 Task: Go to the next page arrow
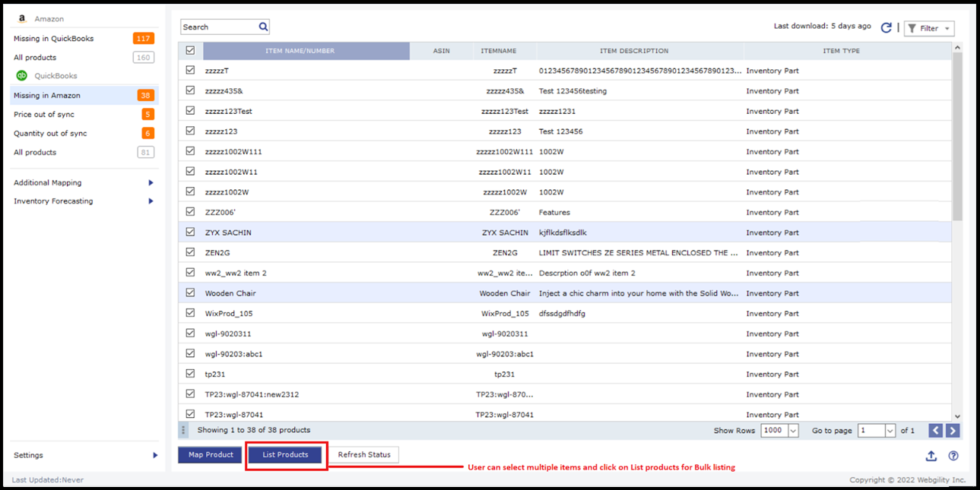coord(953,431)
